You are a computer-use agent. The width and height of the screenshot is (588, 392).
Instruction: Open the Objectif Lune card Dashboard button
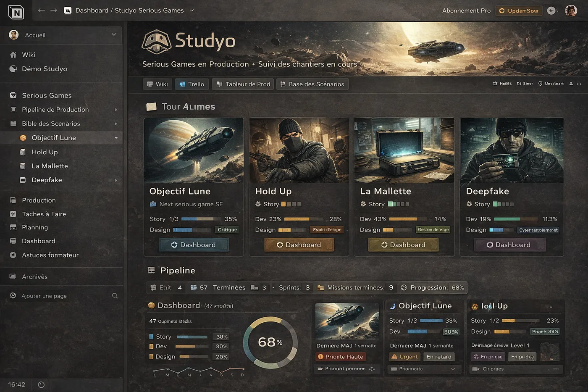click(x=194, y=245)
